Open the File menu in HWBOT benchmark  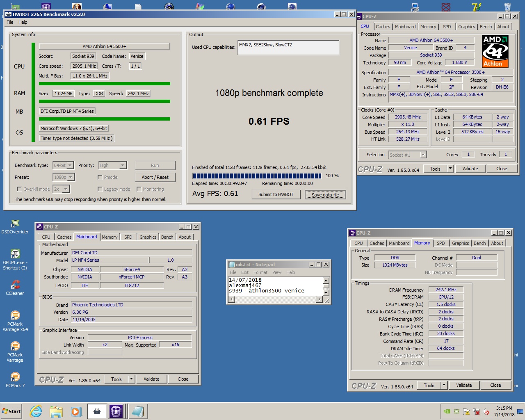[10, 22]
